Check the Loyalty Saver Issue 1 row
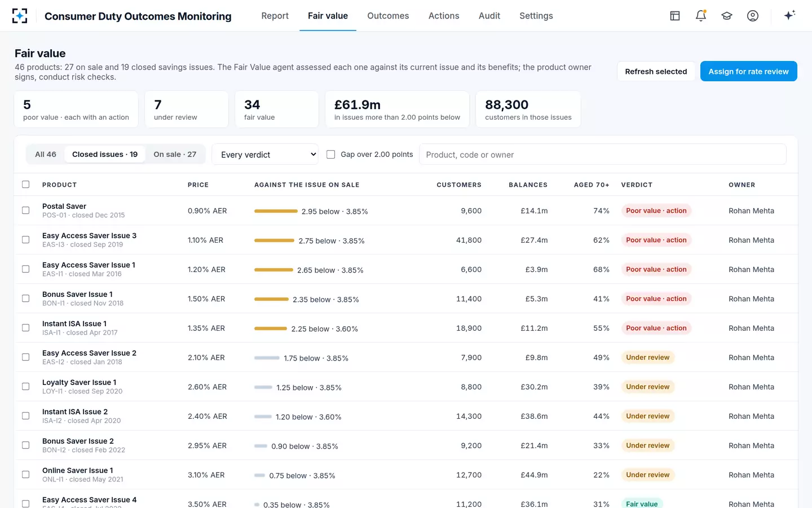The height and width of the screenshot is (508, 812). pyautogui.click(x=25, y=387)
